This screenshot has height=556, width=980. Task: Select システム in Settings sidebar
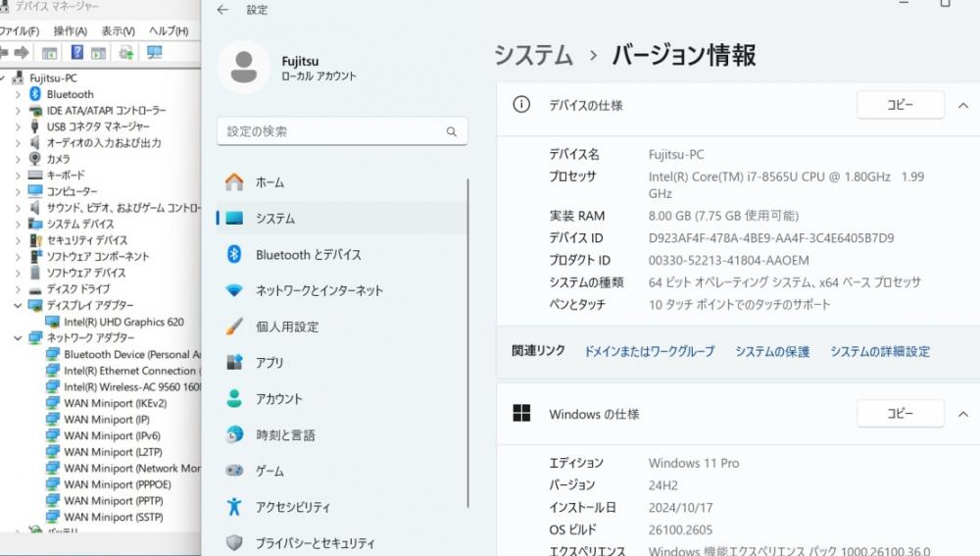point(342,218)
